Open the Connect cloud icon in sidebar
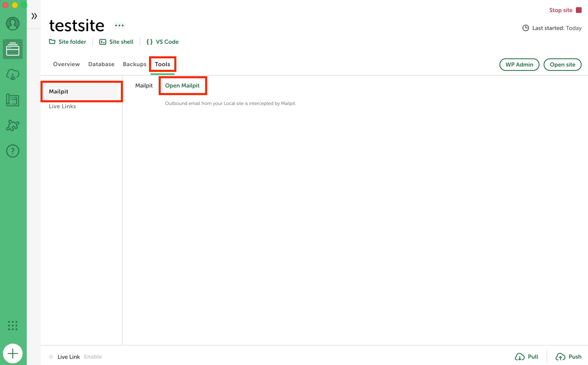This screenshot has height=365, width=588. [13, 75]
